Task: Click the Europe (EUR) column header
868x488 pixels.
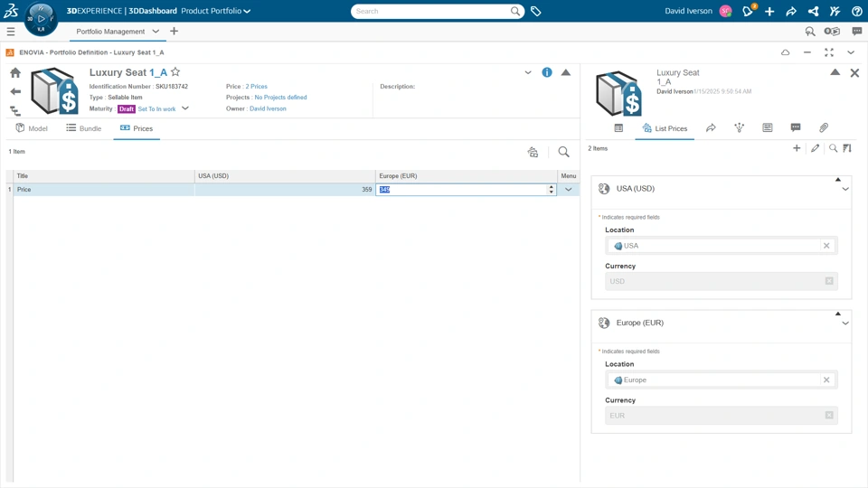Action: [467, 176]
